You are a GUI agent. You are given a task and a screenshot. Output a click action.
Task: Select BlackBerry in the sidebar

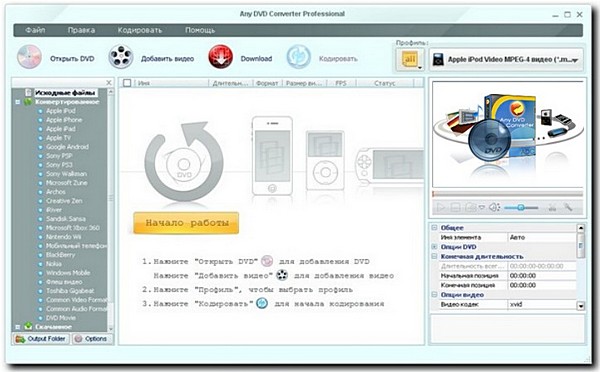click(x=60, y=255)
